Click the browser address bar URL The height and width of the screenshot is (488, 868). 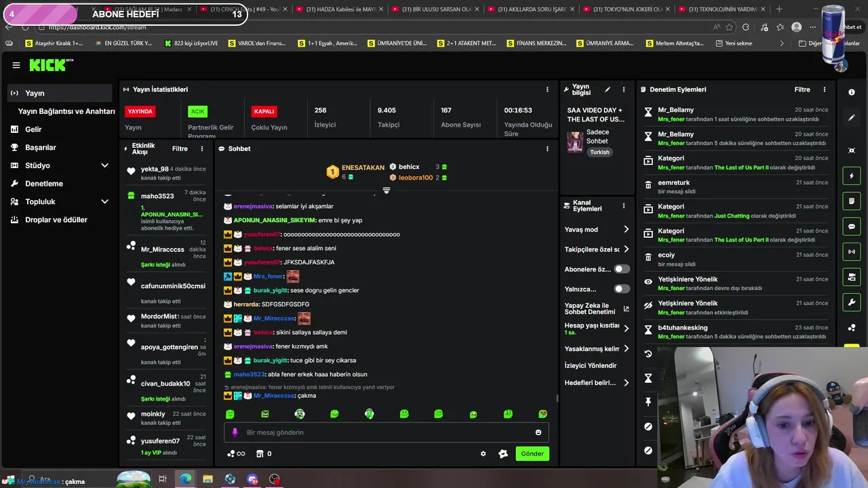[x=97, y=27]
